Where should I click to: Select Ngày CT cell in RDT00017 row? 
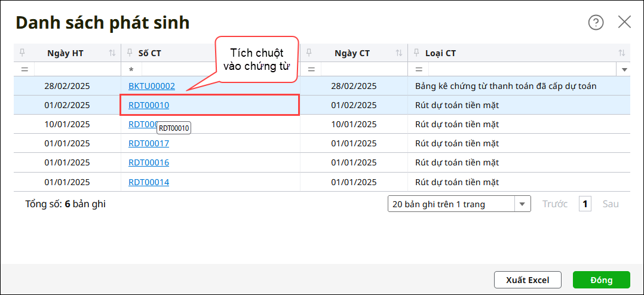[354, 143]
